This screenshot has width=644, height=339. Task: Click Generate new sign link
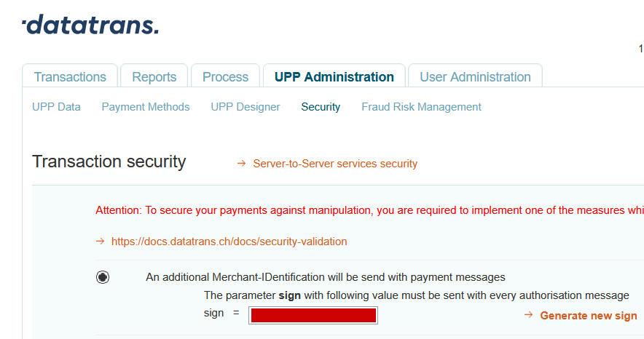pos(589,316)
